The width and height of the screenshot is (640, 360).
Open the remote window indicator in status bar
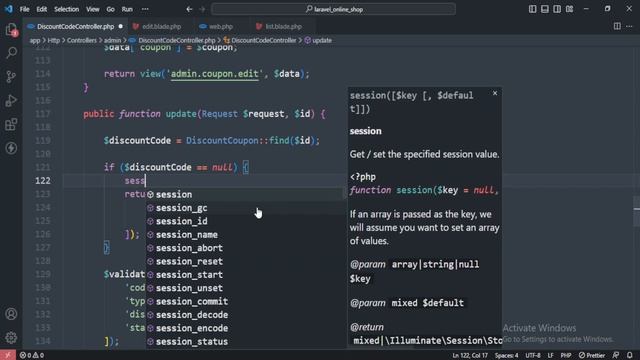(x=8, y=355)
